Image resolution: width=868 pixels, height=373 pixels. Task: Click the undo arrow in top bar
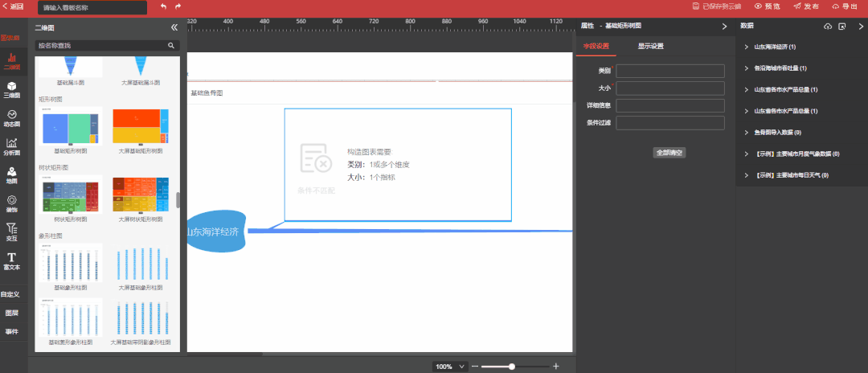tap(163, 6)
